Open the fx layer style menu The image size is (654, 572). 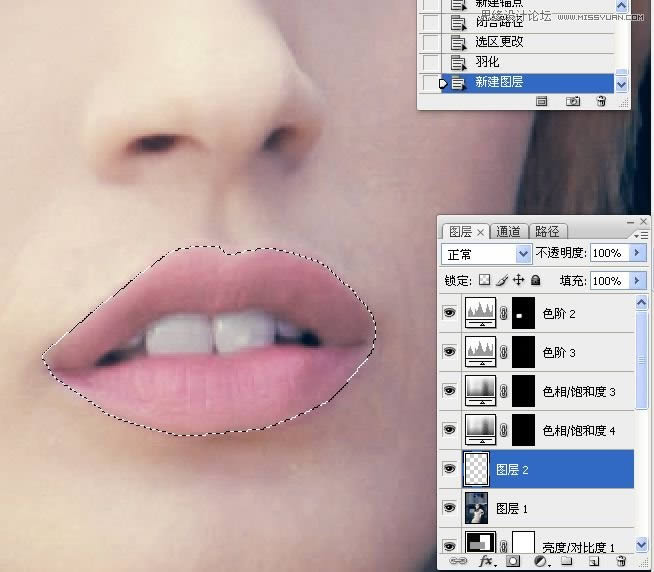[x=488, y=562]
